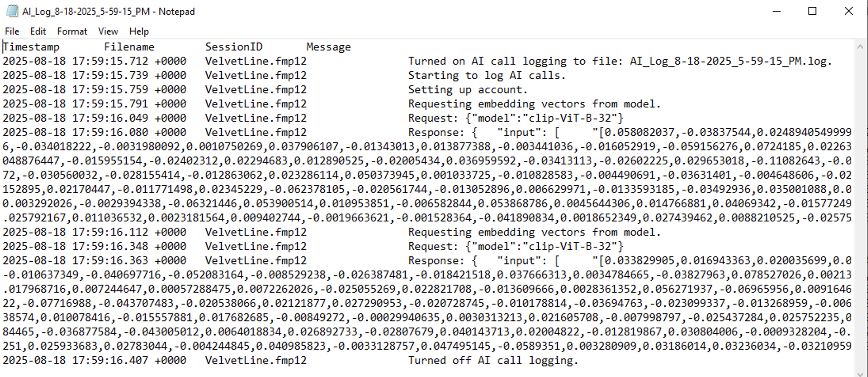Minimize the Notepad window
This screenshot has width=868, height=377.
pos(776,11)
